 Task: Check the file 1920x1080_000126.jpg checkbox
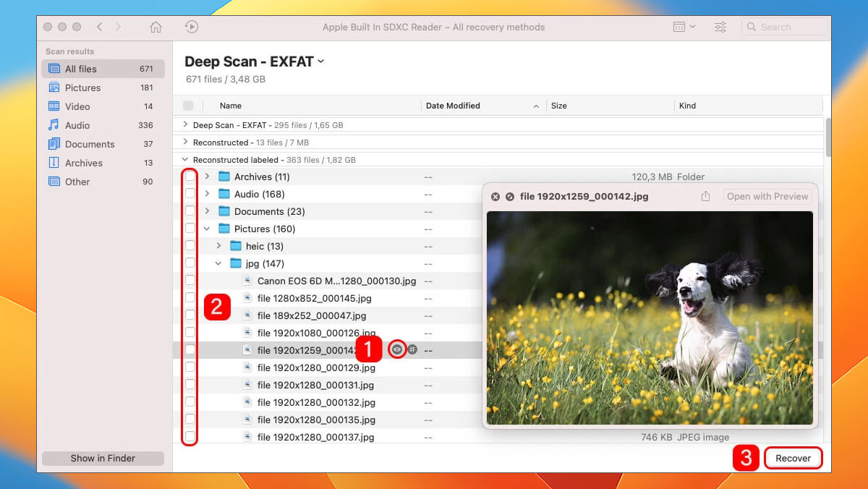click(190, 333)
